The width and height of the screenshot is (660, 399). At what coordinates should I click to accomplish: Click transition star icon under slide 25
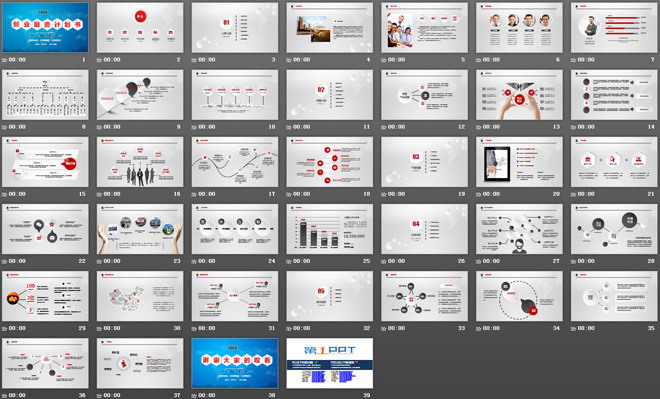pyautogui.click(x=289, y=261)
